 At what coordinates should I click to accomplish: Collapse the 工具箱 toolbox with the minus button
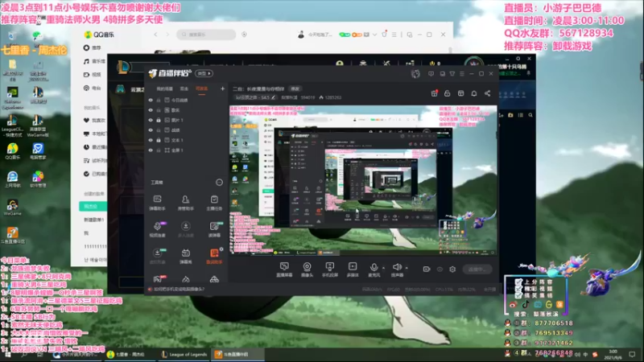pyautogui.click(x=219, y=183)
